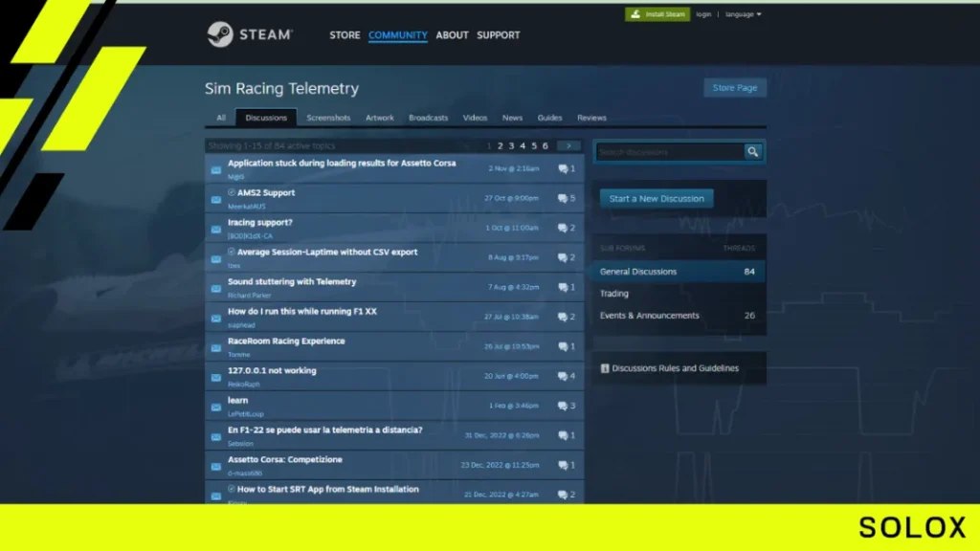Switch to the Broadcasts tab
Screen dimensions: 980x551
(x=428, y=118)
